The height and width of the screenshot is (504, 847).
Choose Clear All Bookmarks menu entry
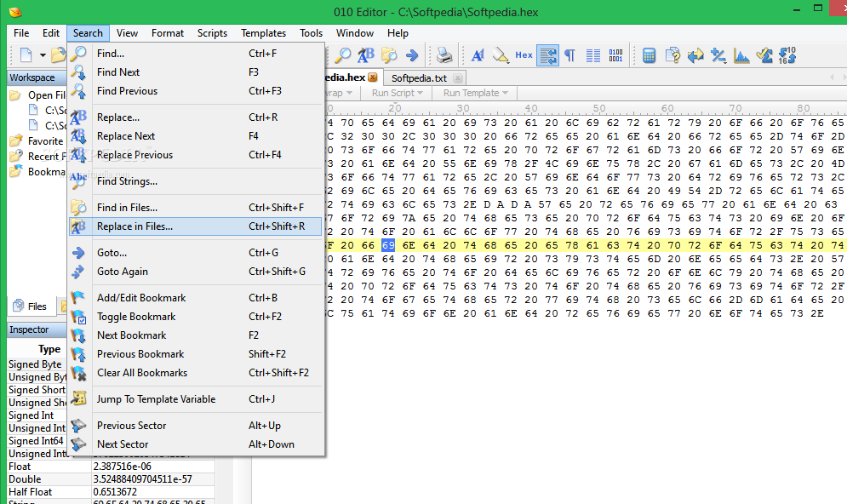pos(196,373)
